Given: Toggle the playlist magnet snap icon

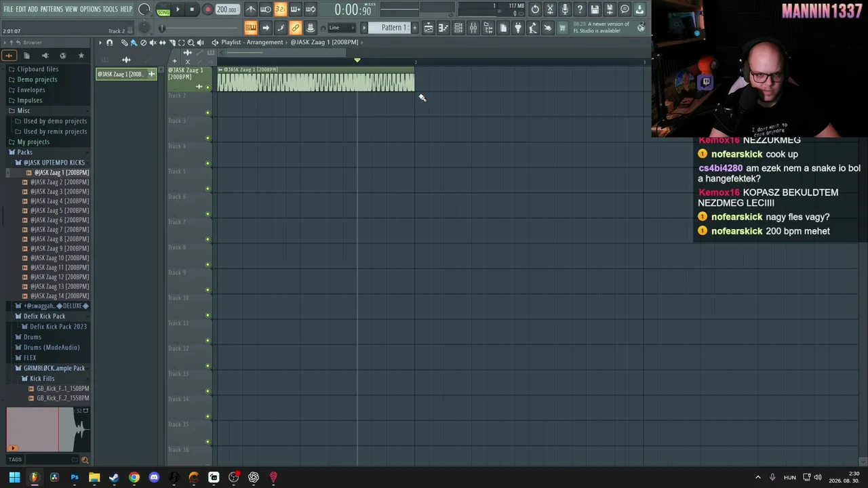Looking at the screenshot, I should 109,43.
